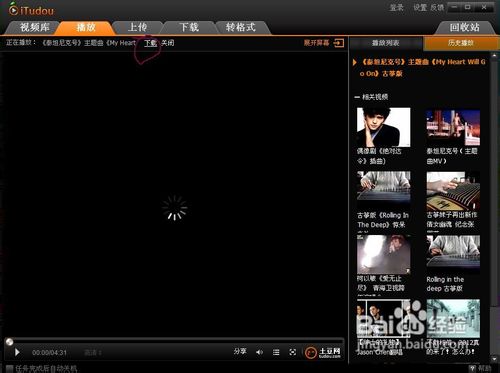Toggle fullscreen with the fullscreen icon

293,352
